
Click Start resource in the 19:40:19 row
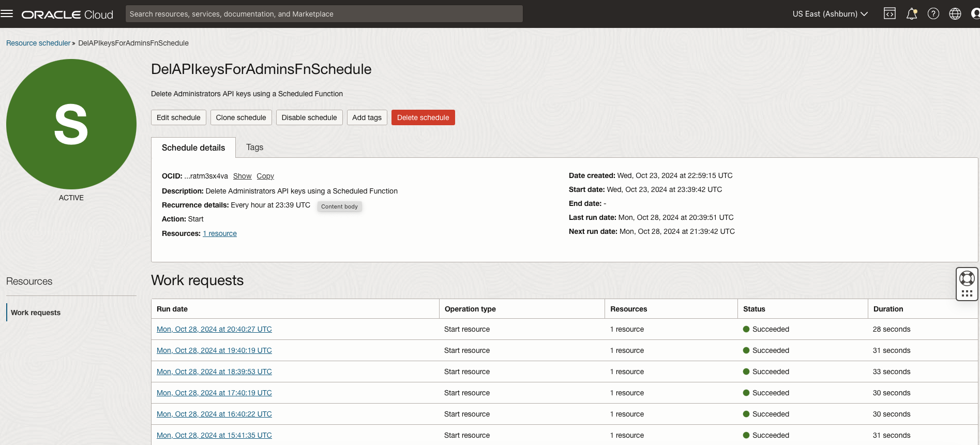point(467,350)
